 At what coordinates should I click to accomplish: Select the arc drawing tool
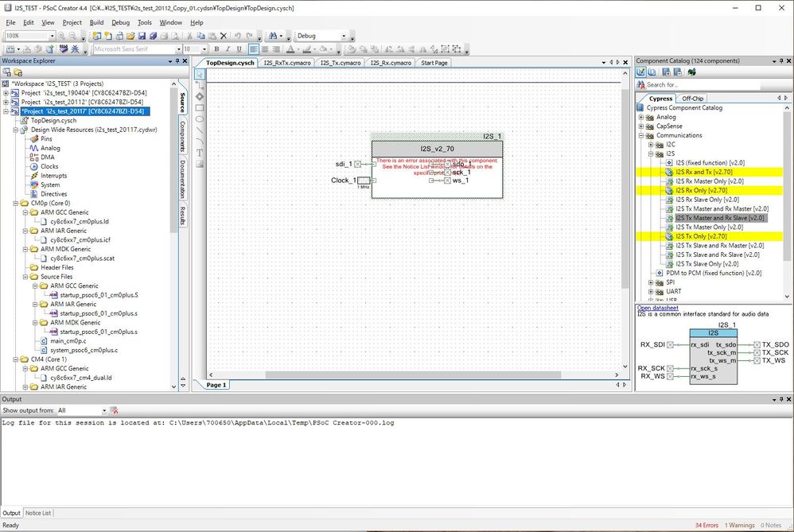click(200, 142)
